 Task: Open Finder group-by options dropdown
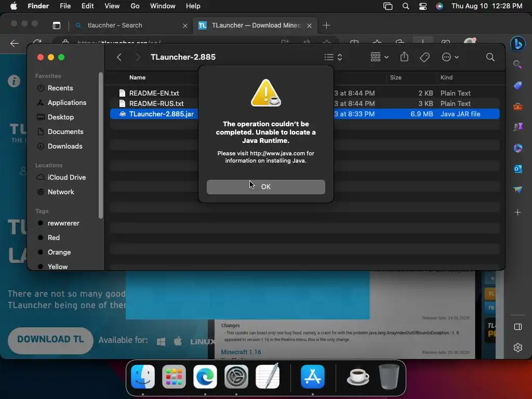coord(379,57)
